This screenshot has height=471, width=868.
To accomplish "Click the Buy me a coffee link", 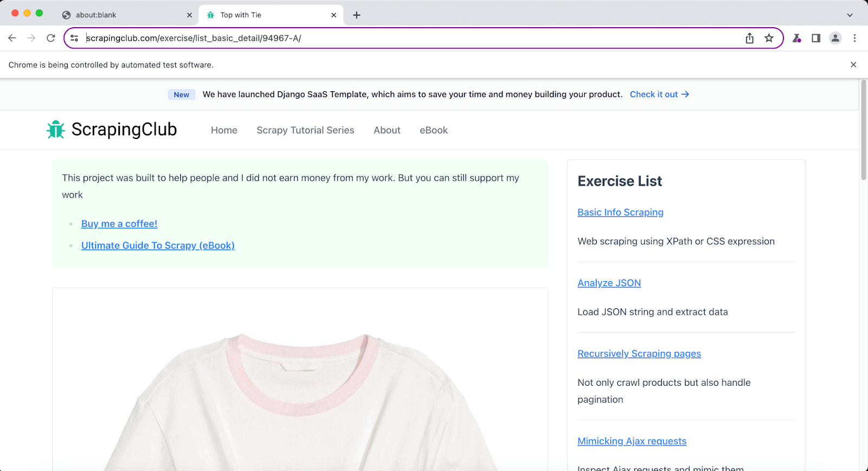I will (x=119, y=224).
